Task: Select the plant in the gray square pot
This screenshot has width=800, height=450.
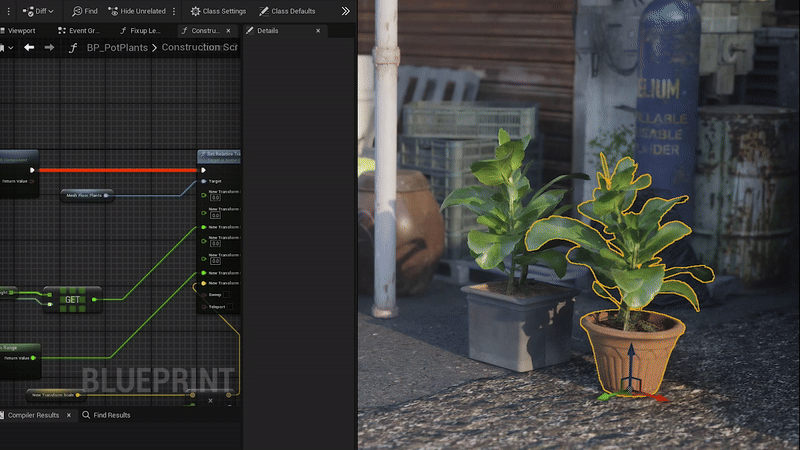Action: click(513, 250)
